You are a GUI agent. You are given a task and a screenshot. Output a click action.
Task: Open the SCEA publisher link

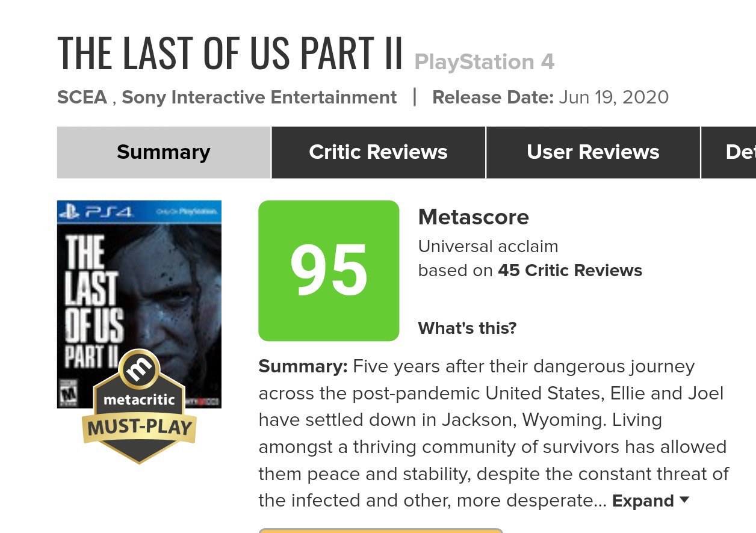coord(82,97)
